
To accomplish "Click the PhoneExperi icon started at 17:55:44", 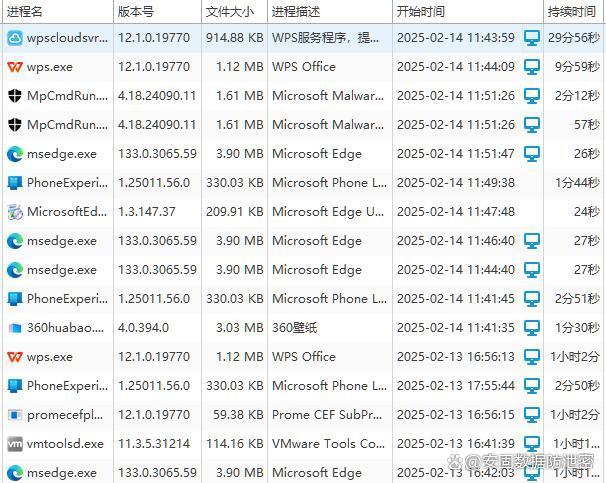I will point(15,386).
